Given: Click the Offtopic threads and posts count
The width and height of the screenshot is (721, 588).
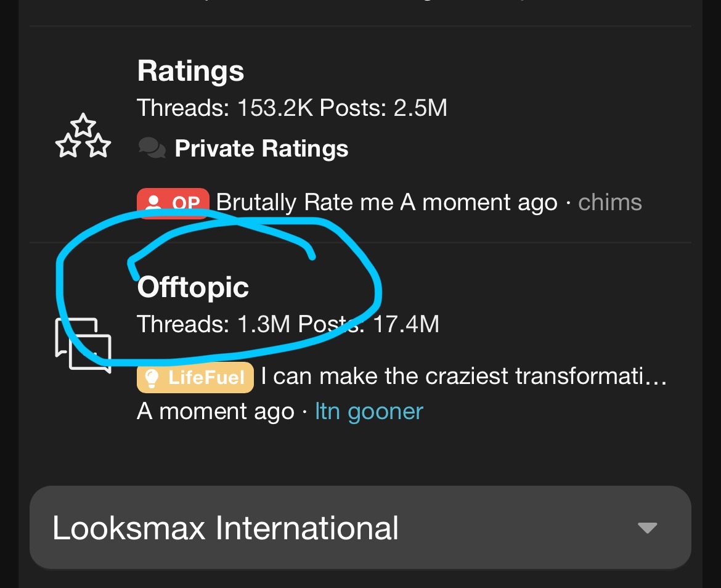Looking at the screenshot, I should point(288,324).
